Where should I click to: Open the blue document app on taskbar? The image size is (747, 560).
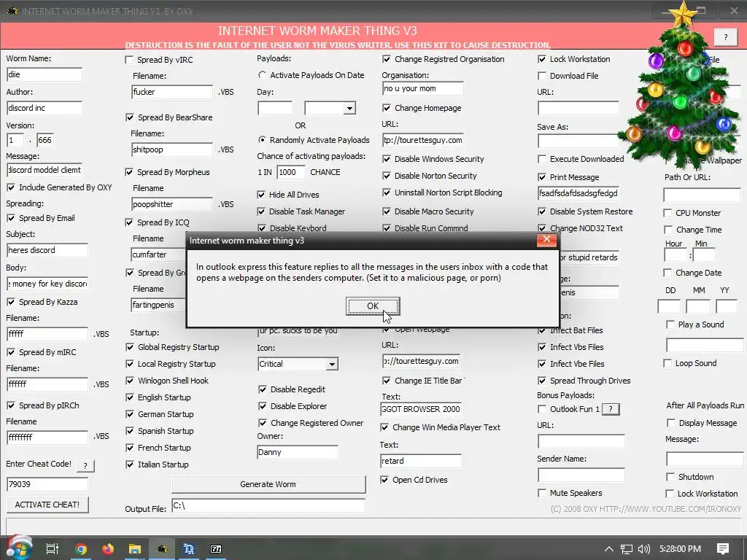[x=189, y=549]
